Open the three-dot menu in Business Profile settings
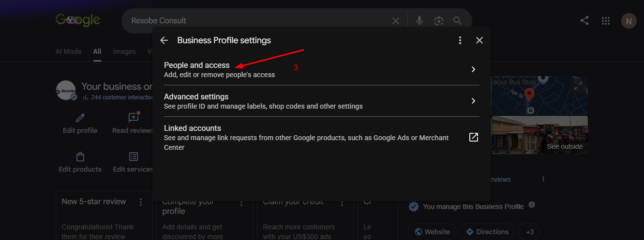The width and height of the screenshot is (644, 240). [460, 40]
